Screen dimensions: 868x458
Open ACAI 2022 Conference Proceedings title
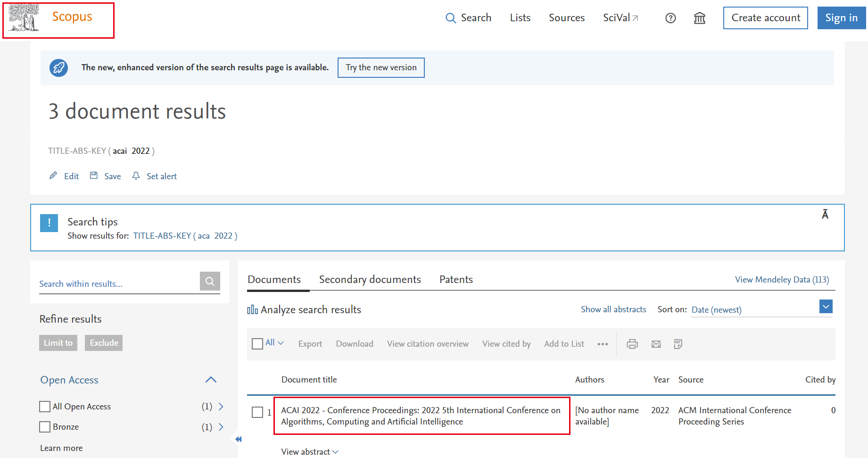421,416
